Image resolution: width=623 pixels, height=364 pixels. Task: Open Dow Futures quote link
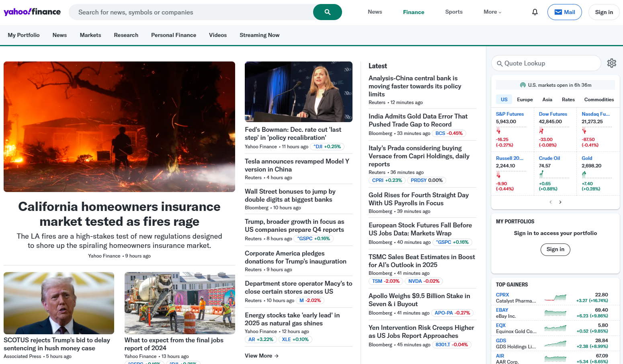tap(553, 114)
